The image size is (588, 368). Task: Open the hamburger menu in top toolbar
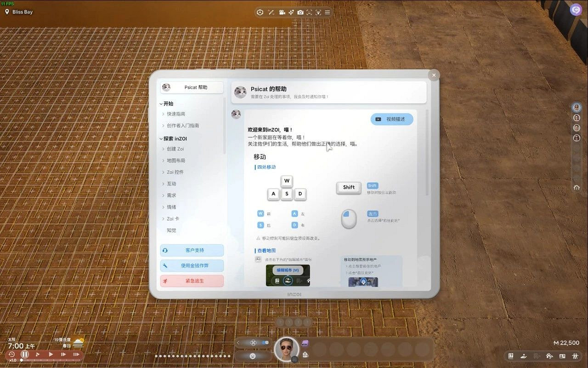coord(327,12)
